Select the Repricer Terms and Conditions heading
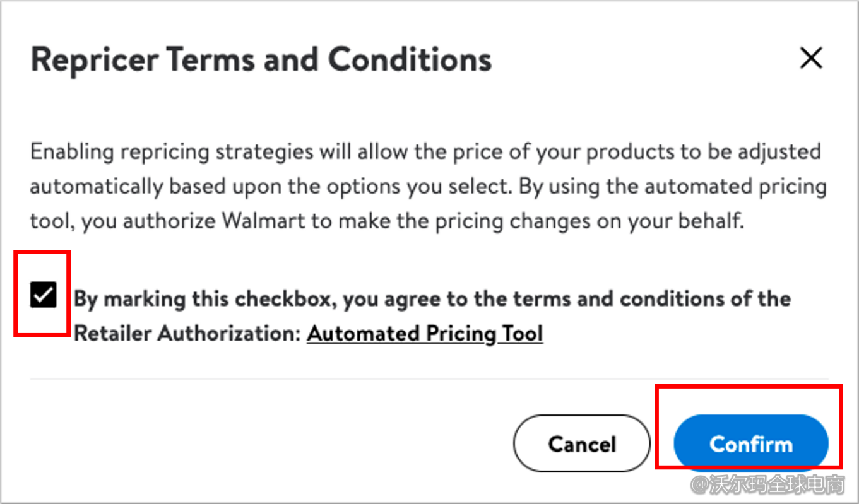The height and width of the screenshot is (504, 859). tap(261, 59)
